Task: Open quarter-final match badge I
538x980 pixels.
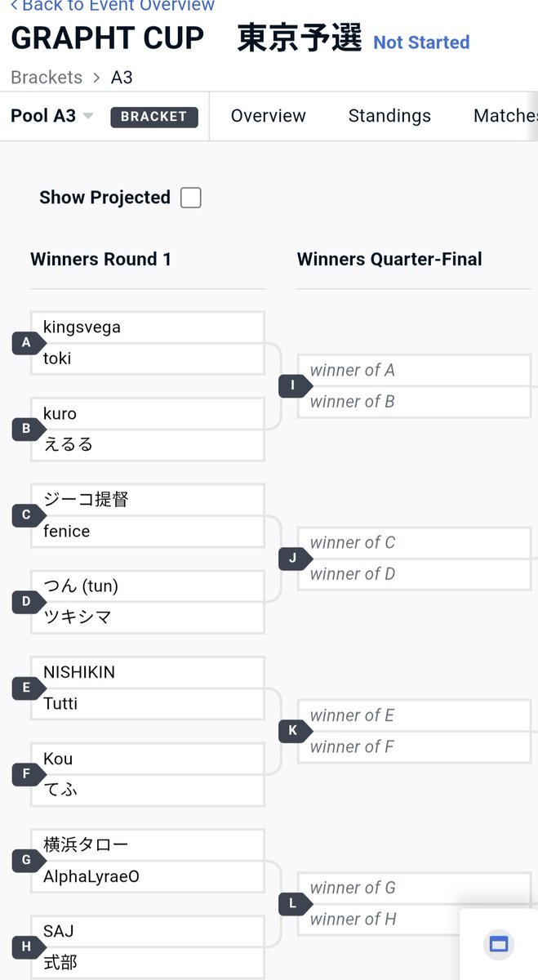Action: tap(295, 386)
